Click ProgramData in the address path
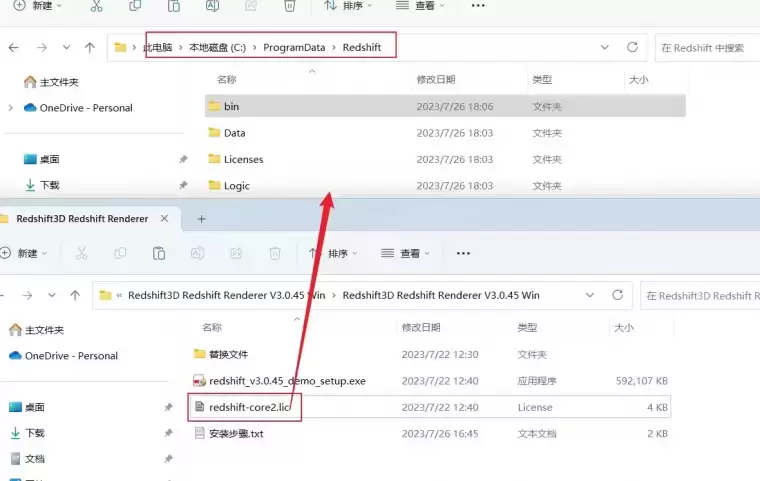Screen dimensions: 760x481 (x=294, y=48)
